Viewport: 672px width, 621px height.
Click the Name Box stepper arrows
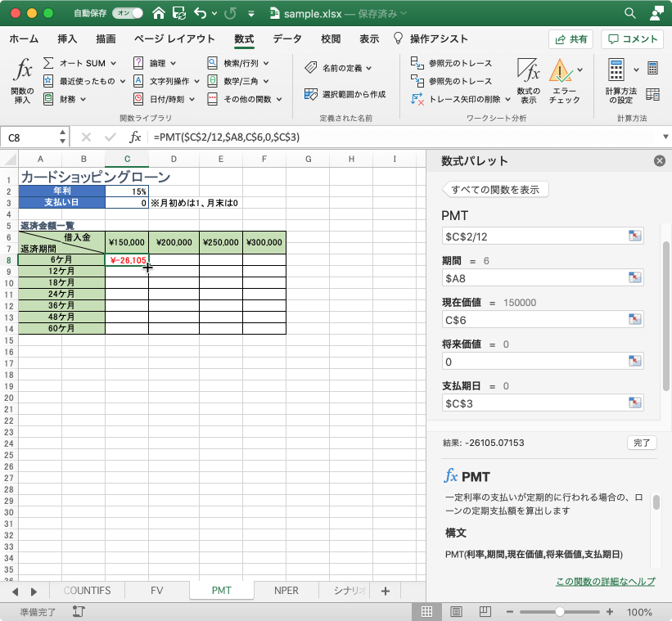pyautogui.click(x=62, y=137)
